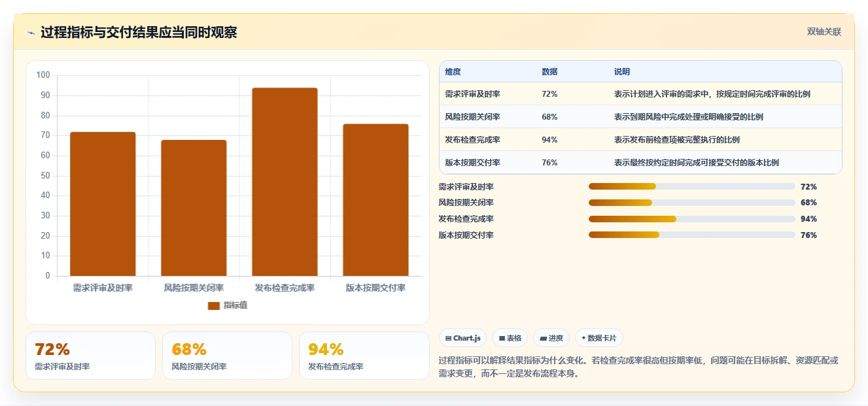Viewport: 868px width, 406px height.
Task: Select the 数据卡片 tag
Action: point(599,338)
